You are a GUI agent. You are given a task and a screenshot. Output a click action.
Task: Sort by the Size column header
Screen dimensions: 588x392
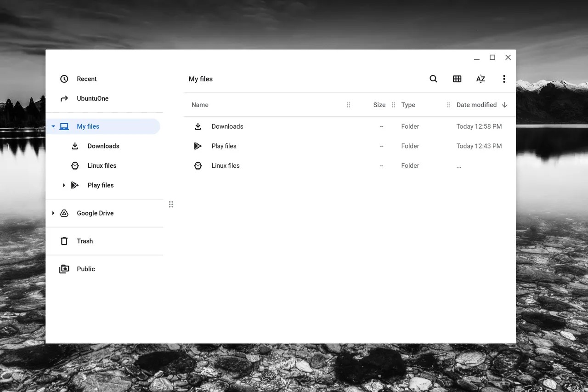(379, 105)
